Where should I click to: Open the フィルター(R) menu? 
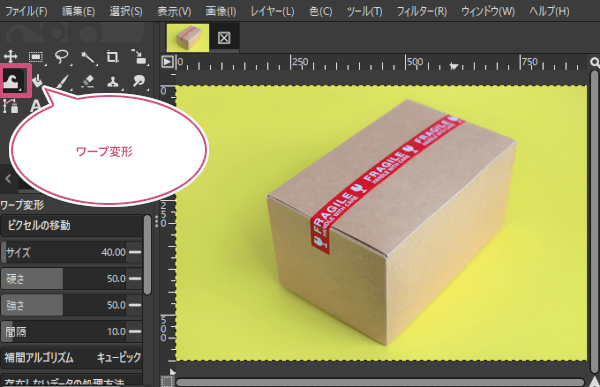click(422, 11)
